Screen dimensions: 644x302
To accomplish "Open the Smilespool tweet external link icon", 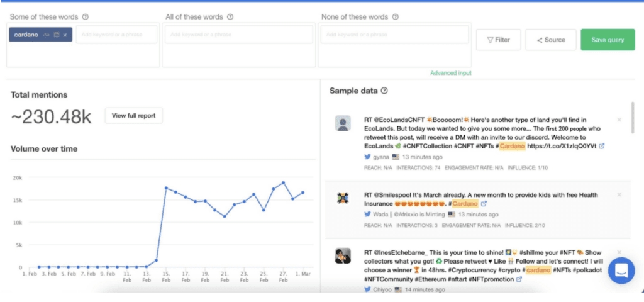I will click(x=484, y=204).
